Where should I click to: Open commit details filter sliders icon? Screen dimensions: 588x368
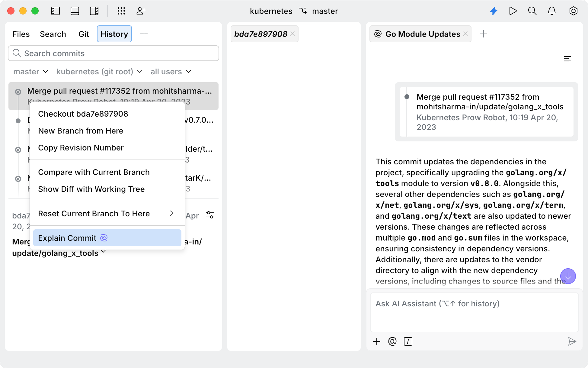pos(210,215)
